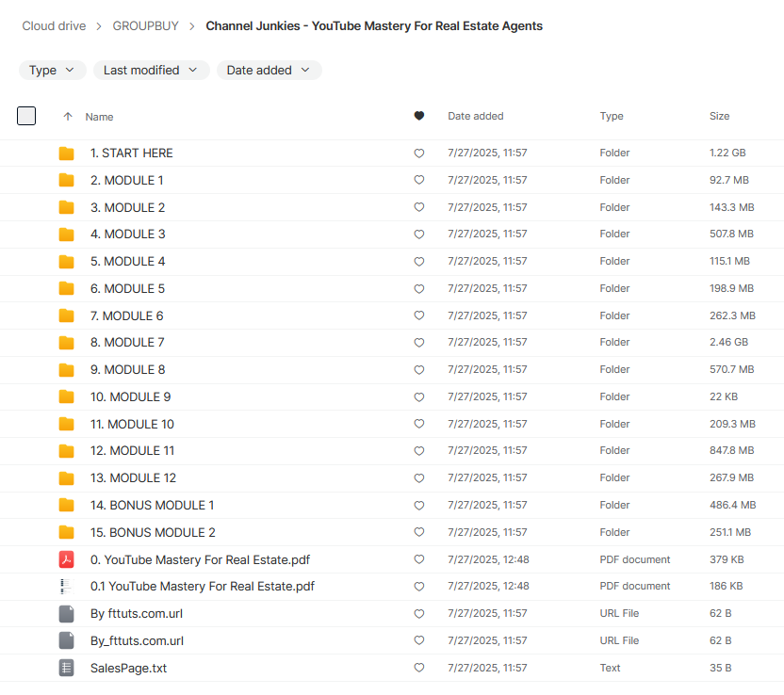This screenshot has height=695, width=784.
Task: Open 0.1 YouTube Mastery For Real Estate.pdf
Action: click(x=203, y=587)
